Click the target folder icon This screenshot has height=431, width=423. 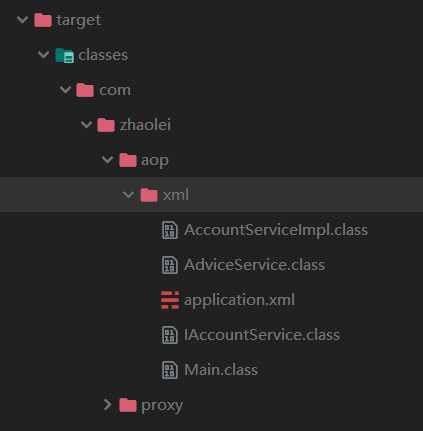[43, 20]
